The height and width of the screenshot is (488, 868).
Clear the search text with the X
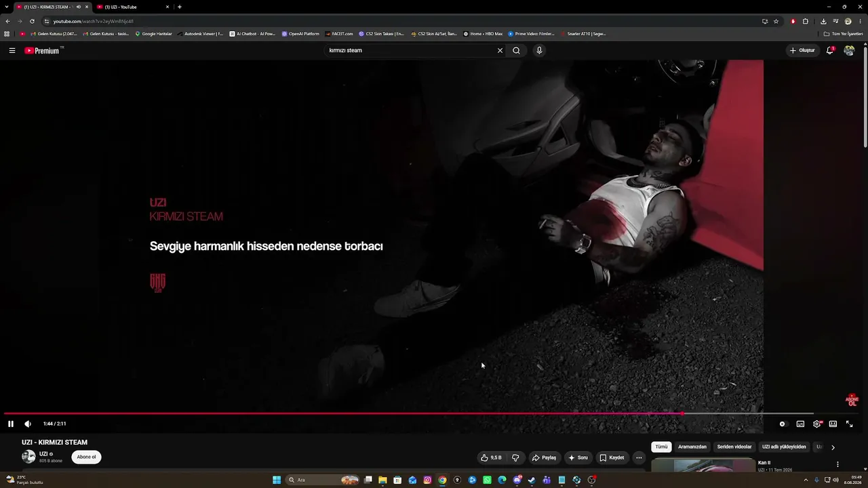click(x=500, y=50)
